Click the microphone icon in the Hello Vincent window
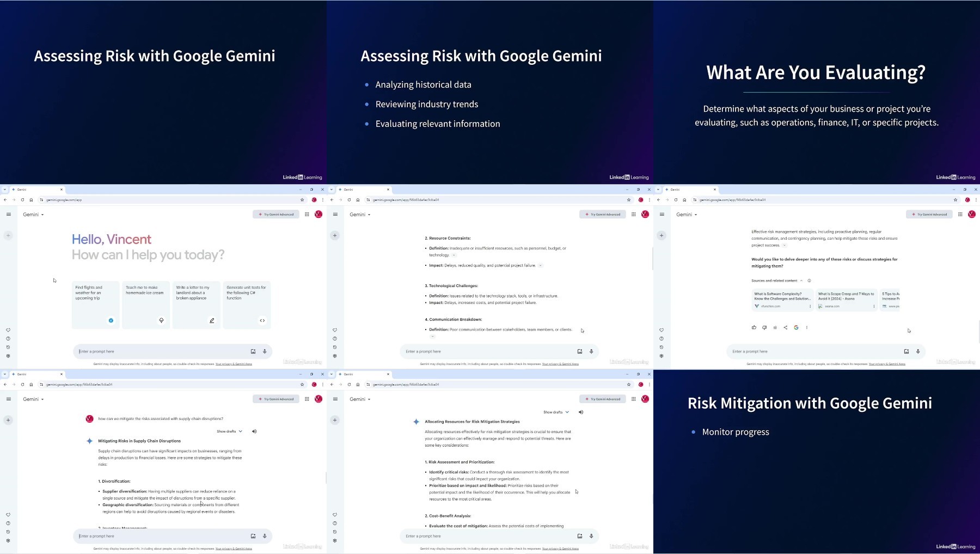Image resolution: width=980 pixels, height=554 pixels. pos(265,351)
